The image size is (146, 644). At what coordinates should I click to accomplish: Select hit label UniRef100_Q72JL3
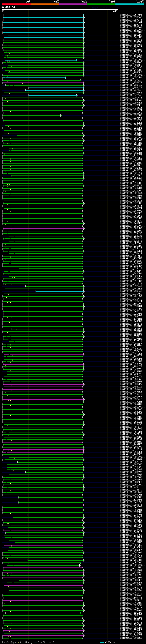[x=131, y=123]
